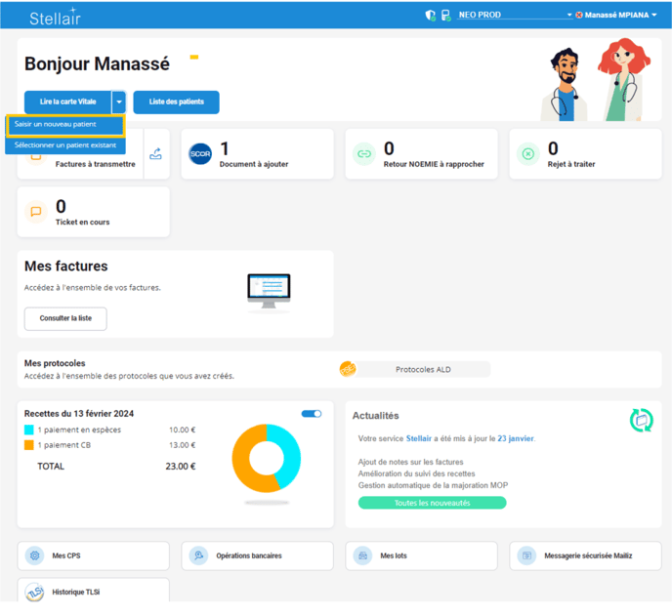Select Saisir un nouveau patient
672x616 pixels.
pyautogui.click(x=64, y=125)
